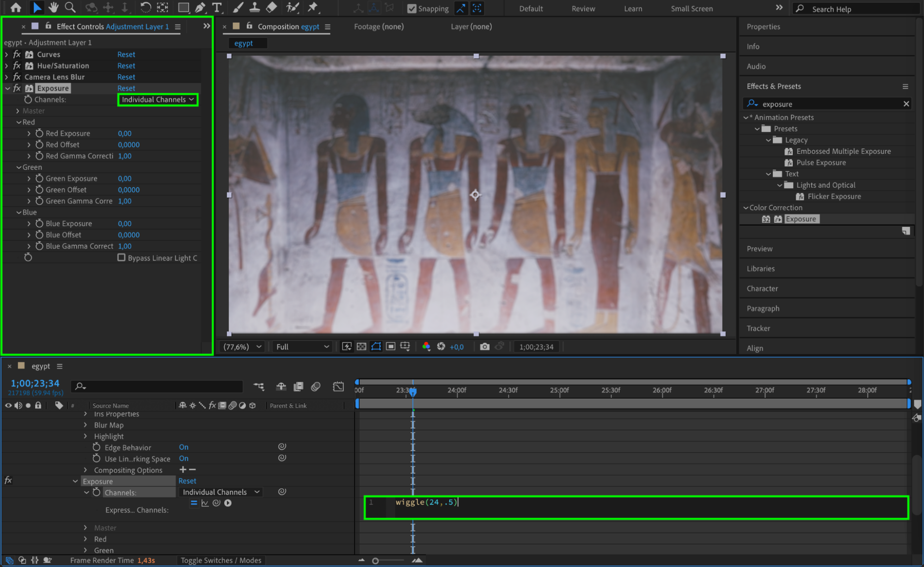Screen dimensions: 924x567
Task: Open the Footage (none) tab
Action: 379,27
